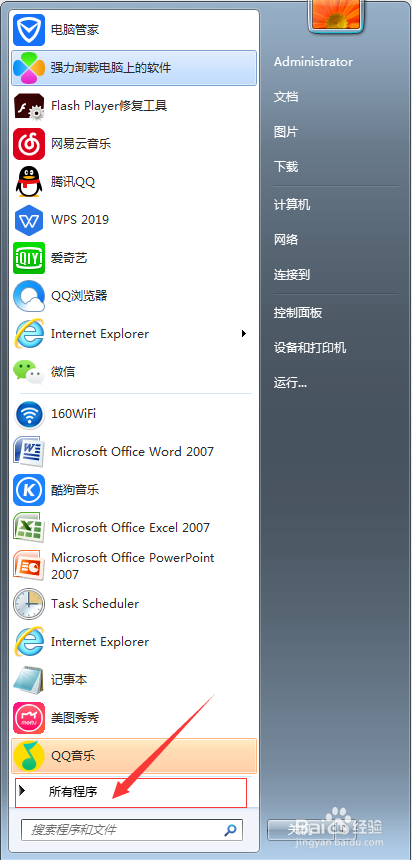412x860 pixels.
Task: Open the QQ音乐 yellow icon
Action: (x=29, y=756)
